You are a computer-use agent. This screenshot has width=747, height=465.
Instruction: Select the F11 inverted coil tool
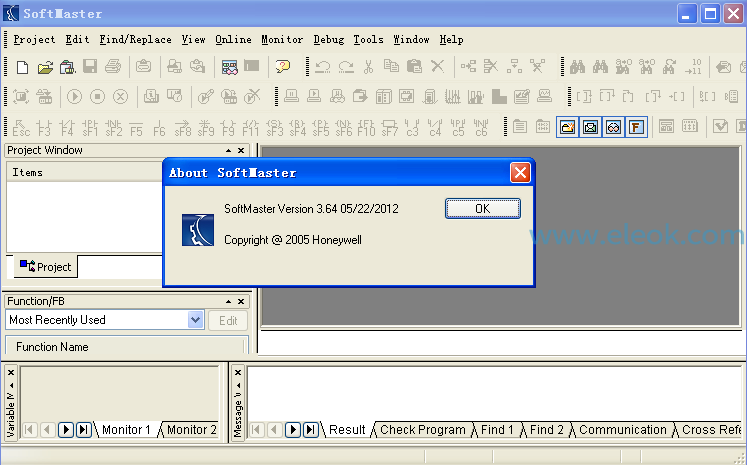[x=251, y=128]
